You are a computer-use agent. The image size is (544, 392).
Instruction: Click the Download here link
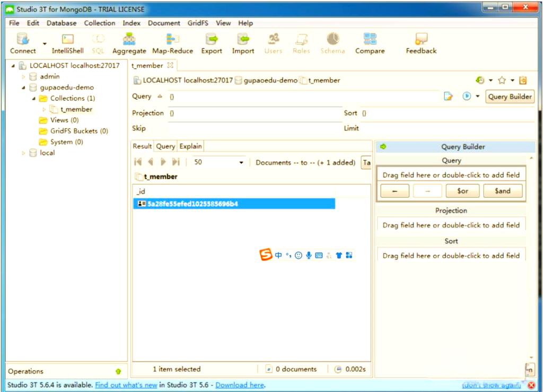240,385
